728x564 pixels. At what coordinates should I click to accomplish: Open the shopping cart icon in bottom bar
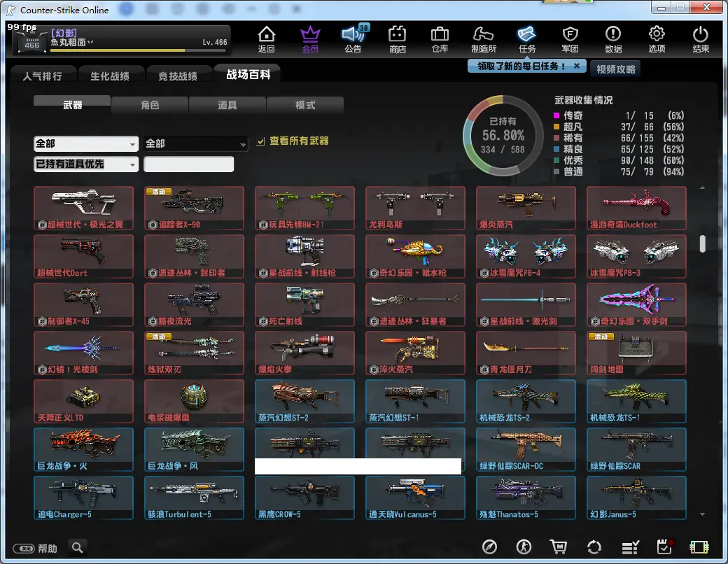point(559,547)
